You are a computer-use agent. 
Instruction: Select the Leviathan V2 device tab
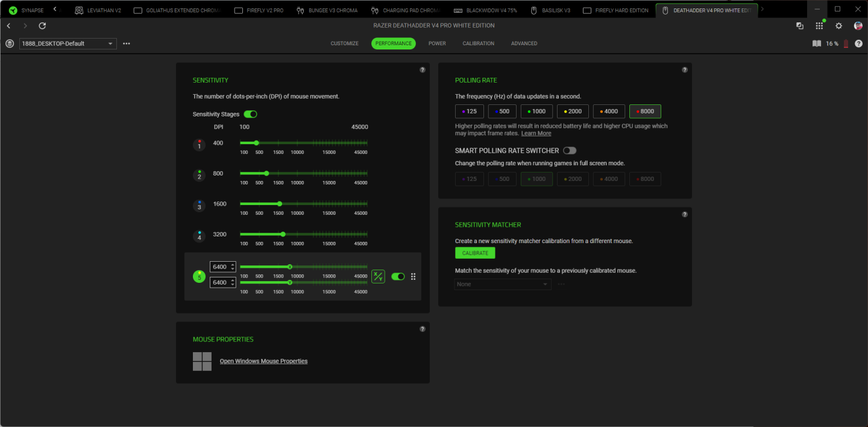pos(98,10)
